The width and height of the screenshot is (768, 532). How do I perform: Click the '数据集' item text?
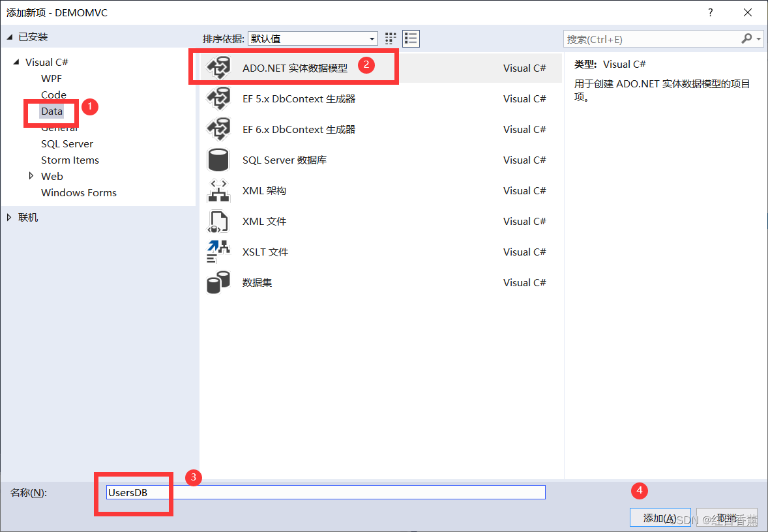click(257, 283)
